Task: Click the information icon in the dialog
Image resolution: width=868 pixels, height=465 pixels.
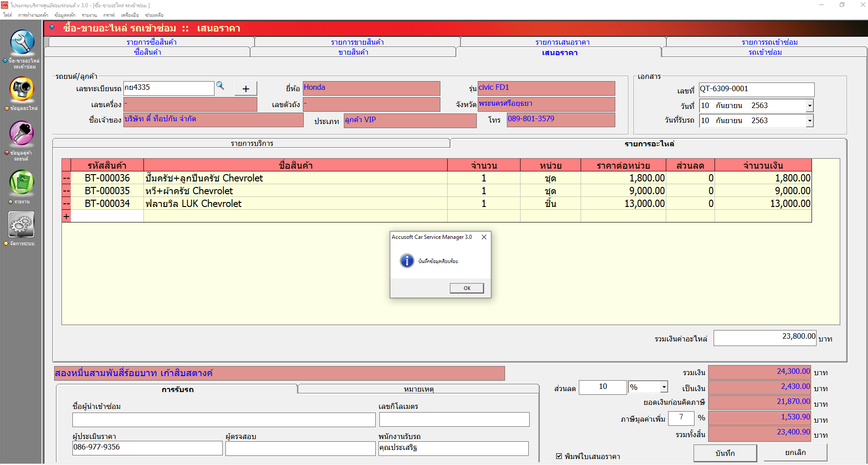Action: click(407, 261)
